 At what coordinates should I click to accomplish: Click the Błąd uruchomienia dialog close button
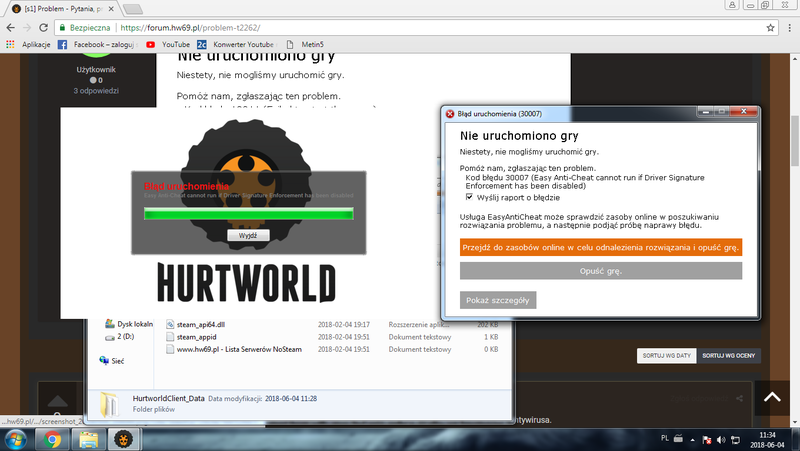(743, 111)
